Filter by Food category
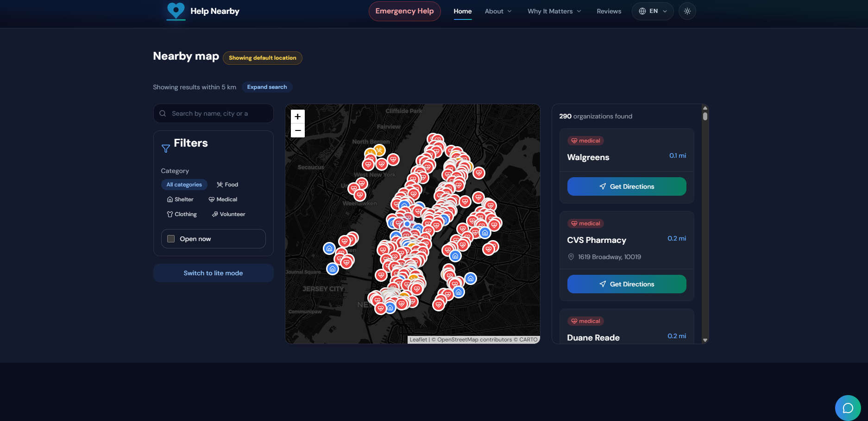The width and height of the screenshot is (868, 421). [227, 185]
